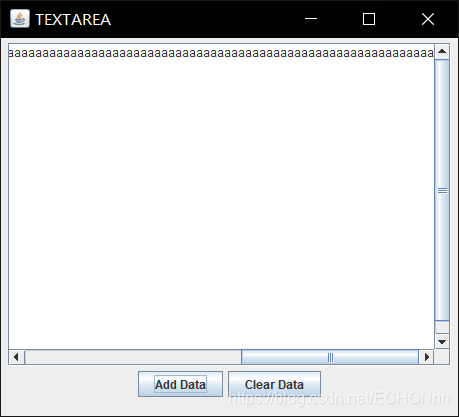This screenshot has height=417, width=459.
Task: Click the vertical scrollbar up arrow
Action: click(442, 51)
